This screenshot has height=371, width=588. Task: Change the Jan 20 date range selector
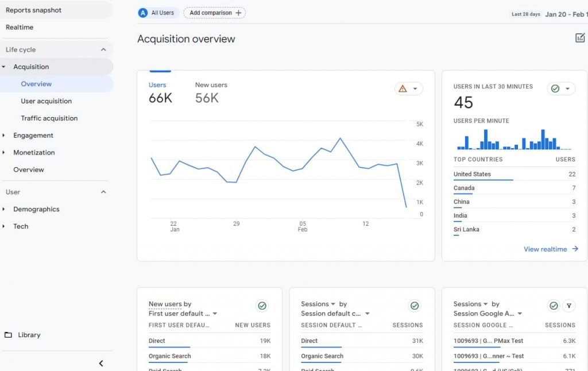[566, 14]
